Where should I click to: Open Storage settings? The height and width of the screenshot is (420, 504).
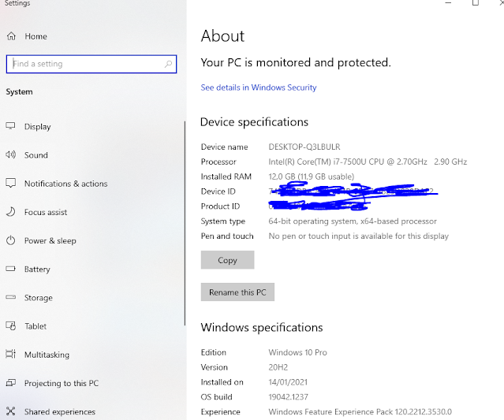(38, 298)
